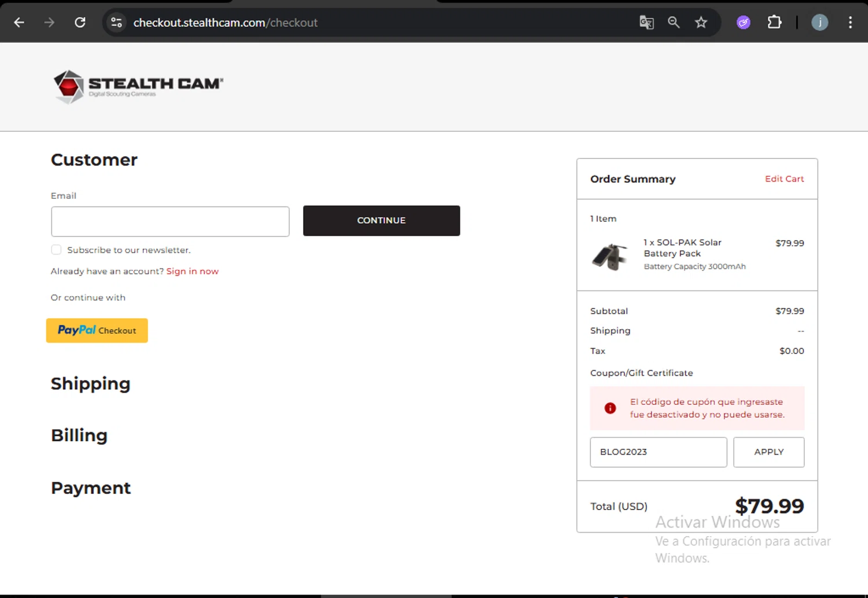Open the Chrome profile avatar
868x598 pixels.
820,23
